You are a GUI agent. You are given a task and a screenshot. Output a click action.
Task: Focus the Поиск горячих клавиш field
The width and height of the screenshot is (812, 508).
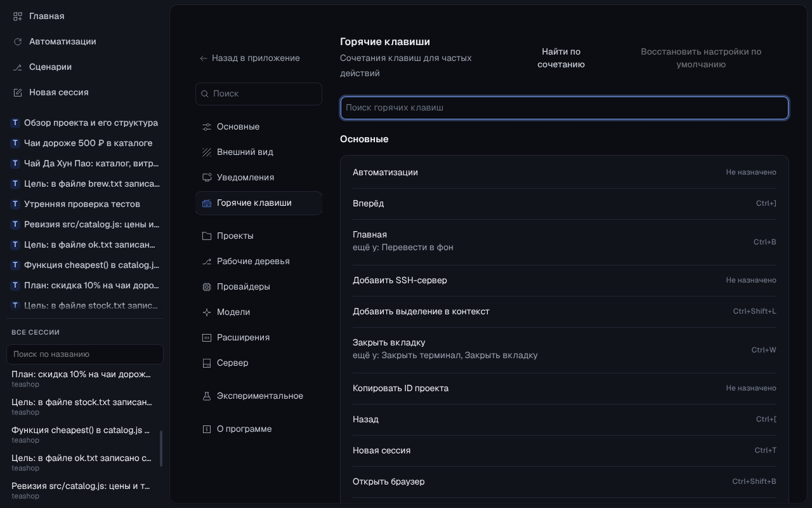coord(565,108)
